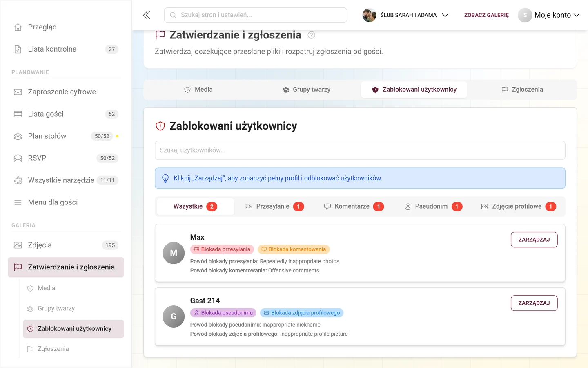Screen dimensions: 588x368
Task: Click the wedding couple thumbnail photo
Action: coord(369,15)
